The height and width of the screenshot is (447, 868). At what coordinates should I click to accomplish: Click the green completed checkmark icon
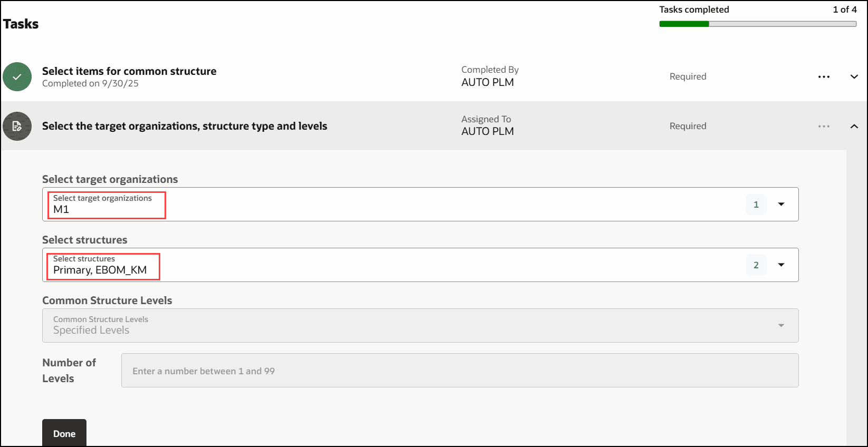point(17,76)
